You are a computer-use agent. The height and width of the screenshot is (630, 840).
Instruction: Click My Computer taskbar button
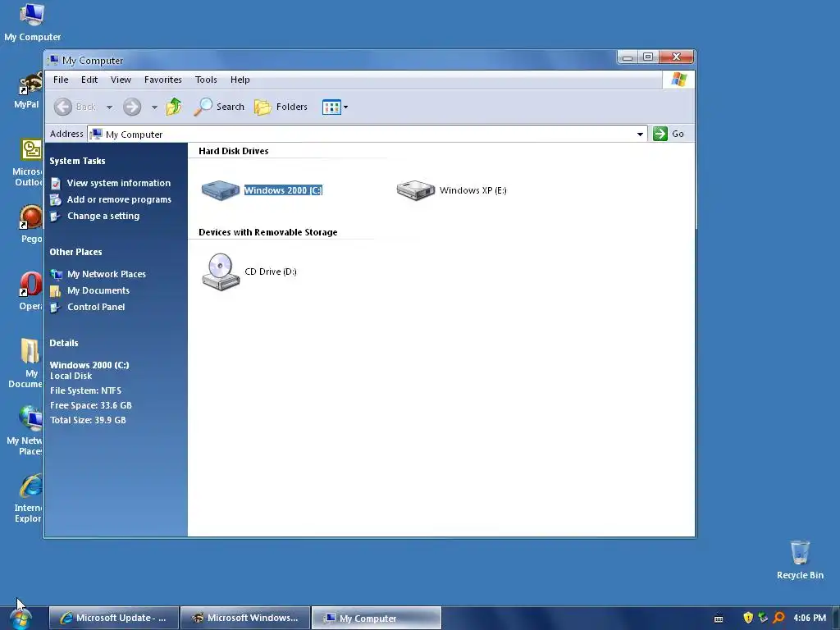point(377,619)
